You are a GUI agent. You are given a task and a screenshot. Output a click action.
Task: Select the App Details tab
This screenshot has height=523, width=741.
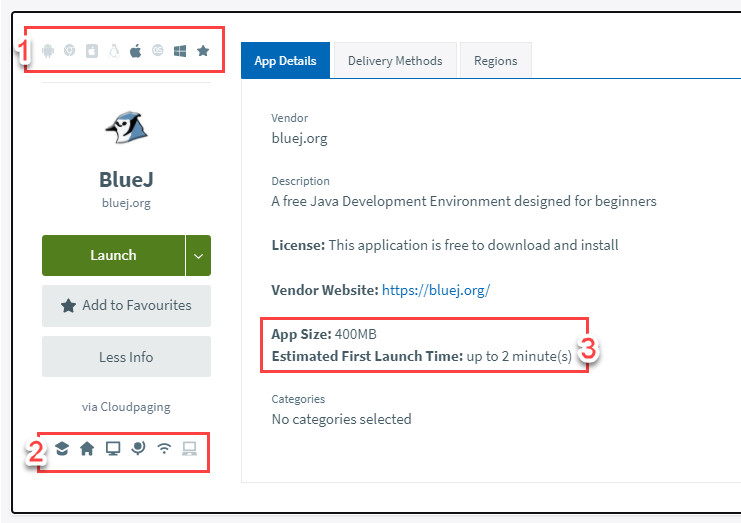point(285,61)
